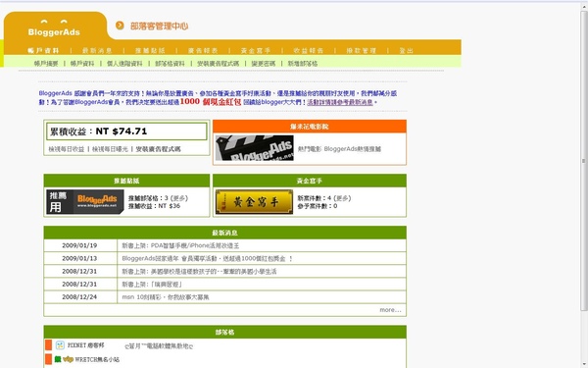The height and width of the screenshot is (368, 588).
Task: Select the 帳戶摘要 submenu item
Action: 46,64
